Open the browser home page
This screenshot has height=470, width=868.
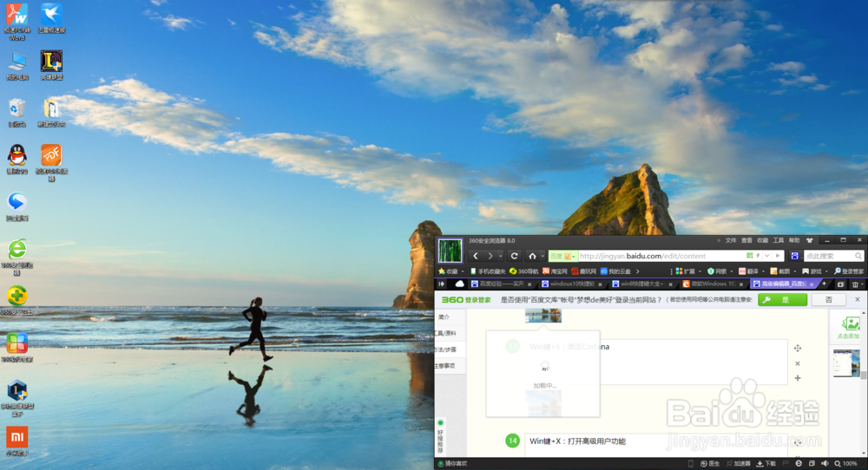coord(533,256)
